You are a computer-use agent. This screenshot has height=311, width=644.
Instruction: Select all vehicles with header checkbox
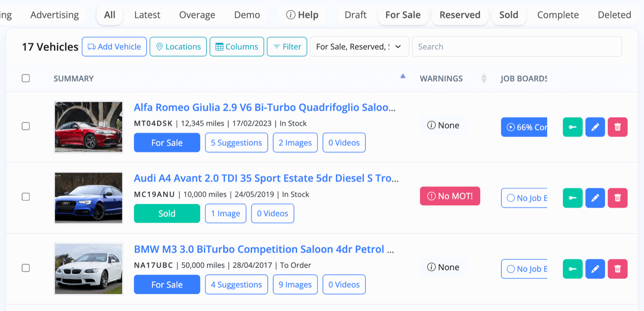pos(26,78)
